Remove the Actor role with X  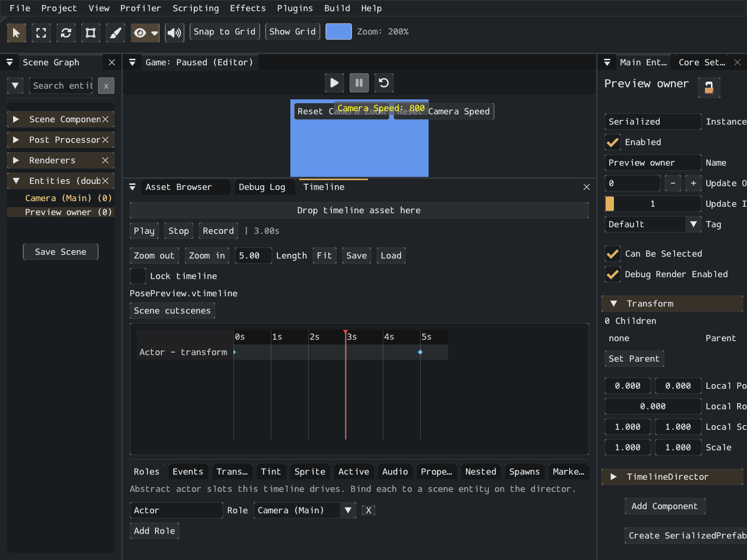click(368, 510)
